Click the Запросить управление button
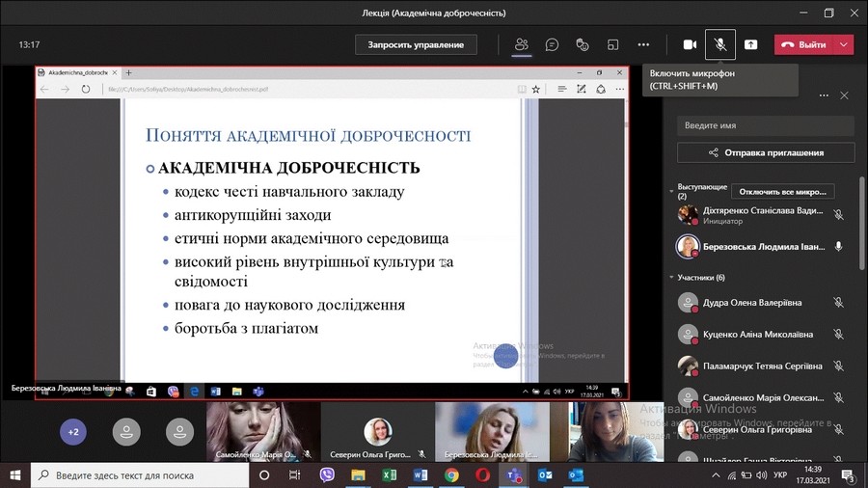This screenshot has height=488, width=868. point(416,44)
